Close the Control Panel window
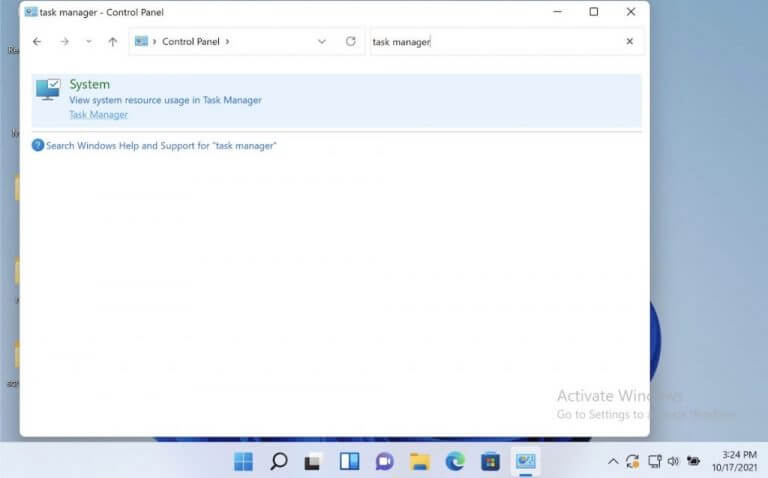This screenshot has height=478, width=768. click(631, 12)
